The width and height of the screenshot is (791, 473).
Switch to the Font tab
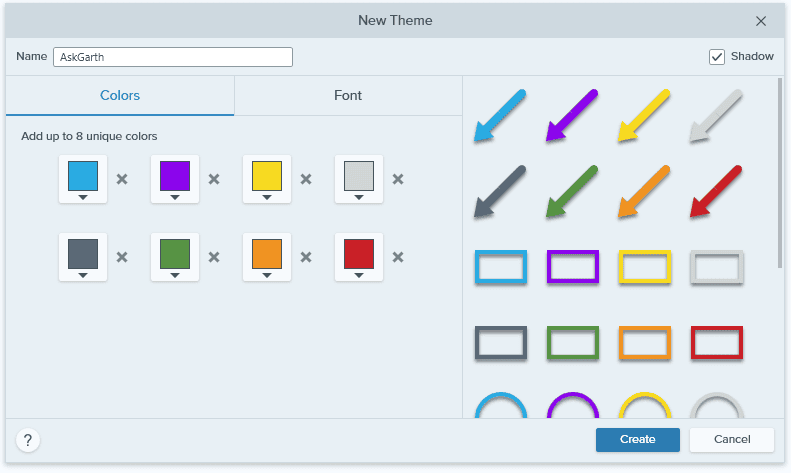tap(348, 95)
